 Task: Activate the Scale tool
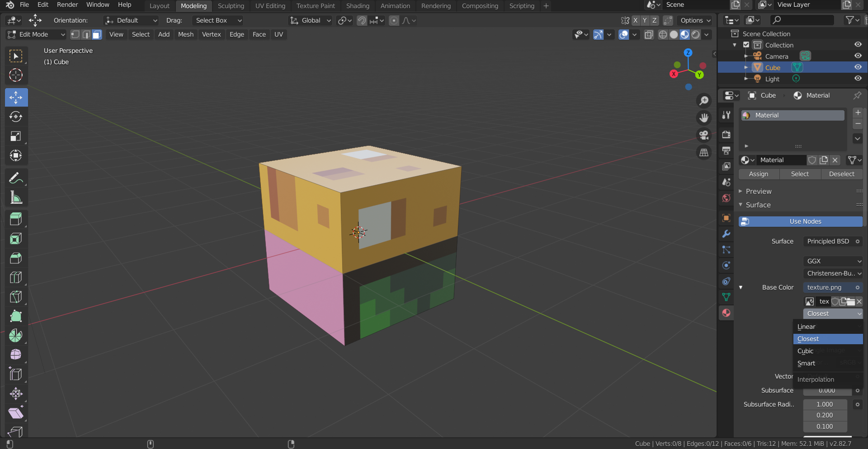16,136
